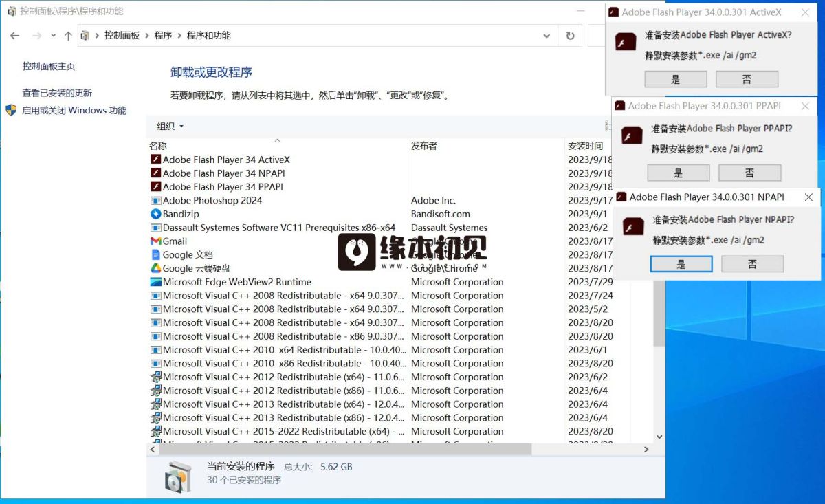Select the 'Microsoft Visual C++ 2010 x86 Redistributable' row name
825x504 pixels.
[285, 364]
